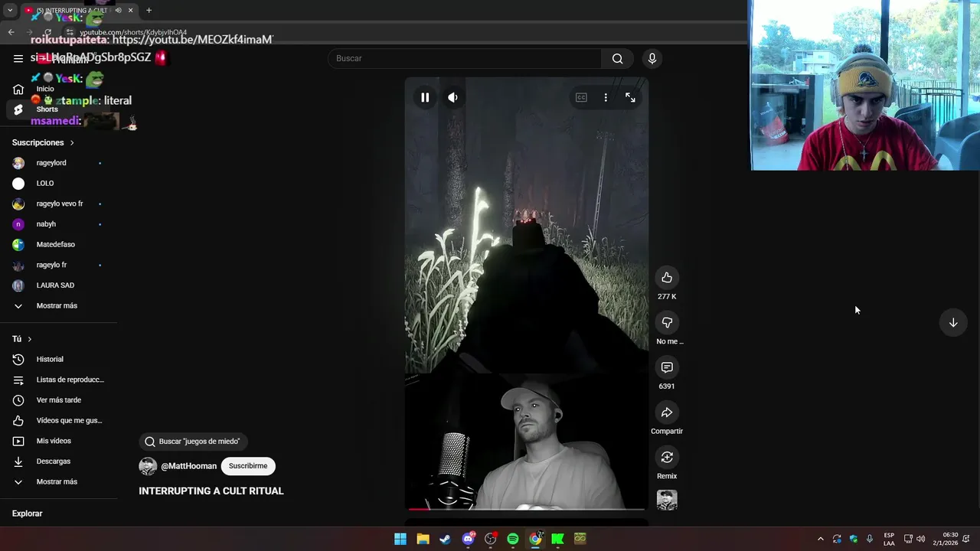Go to the next Short with down arrow
The width and height of the screenshot is (980, 551).
(x=953, y=322)
